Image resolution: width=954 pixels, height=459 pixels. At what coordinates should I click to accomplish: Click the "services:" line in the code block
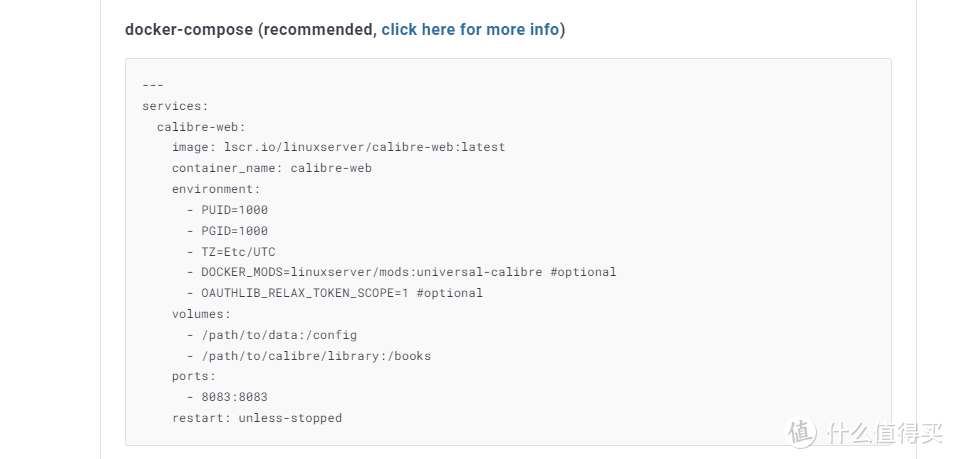click(x=175, y=106)
